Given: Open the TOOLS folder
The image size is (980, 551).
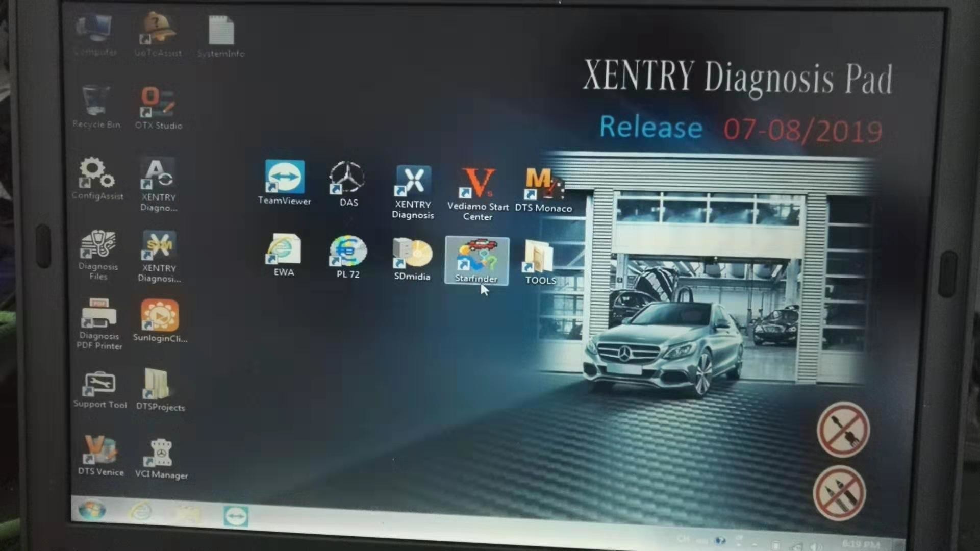Looking at the screenshot, I should (540, 262).
